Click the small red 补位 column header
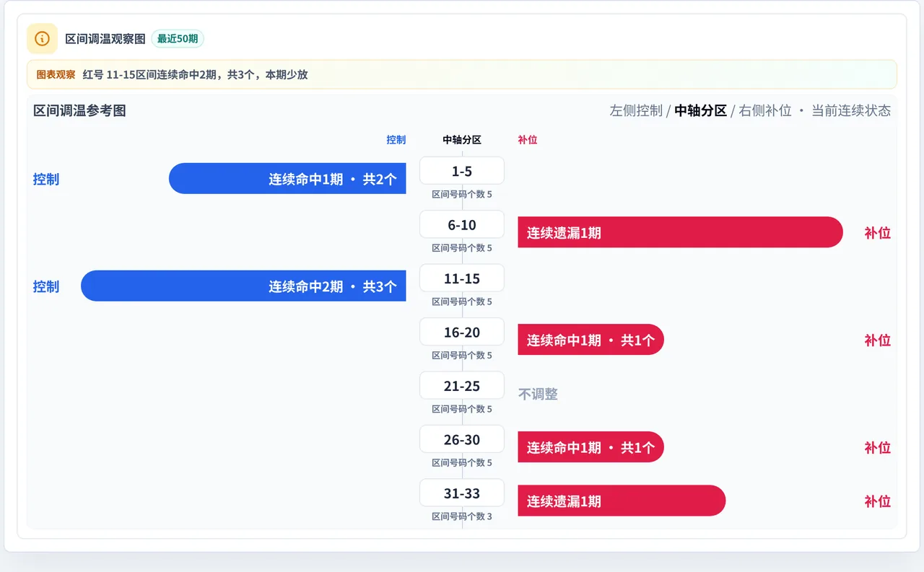Image resolution: width=924 pixels, height=572 pixels. 528,140
